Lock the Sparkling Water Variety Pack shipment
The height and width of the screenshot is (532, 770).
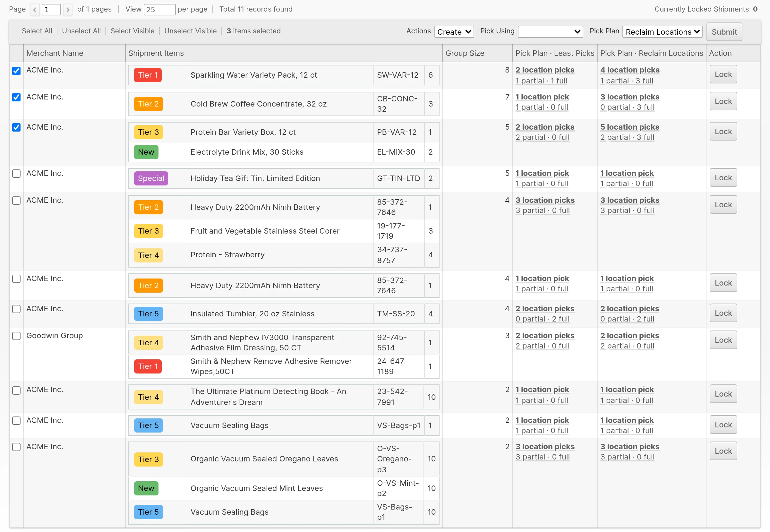click(723, 74)
